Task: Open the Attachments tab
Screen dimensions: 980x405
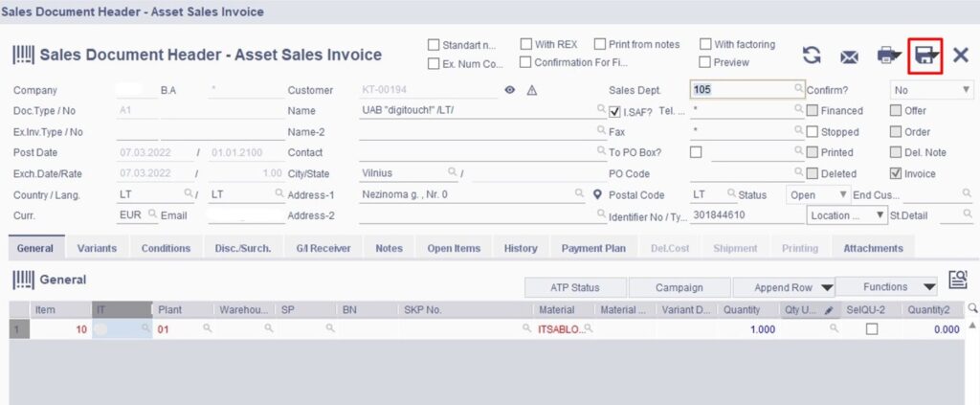Action: pos(873,248)
